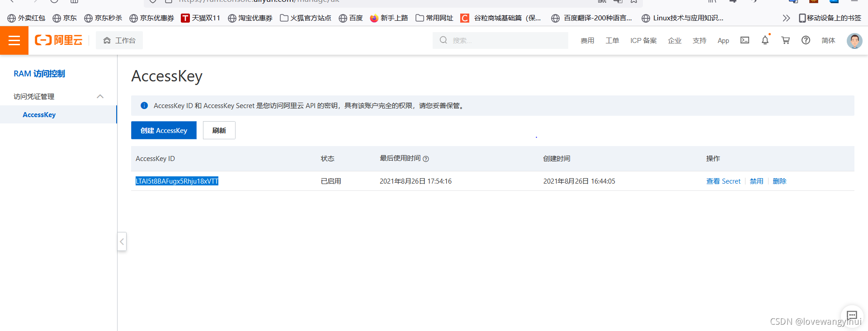Click the 刷新 refresh button
This screenshot has height=331, width=868.
click(219, 130)
